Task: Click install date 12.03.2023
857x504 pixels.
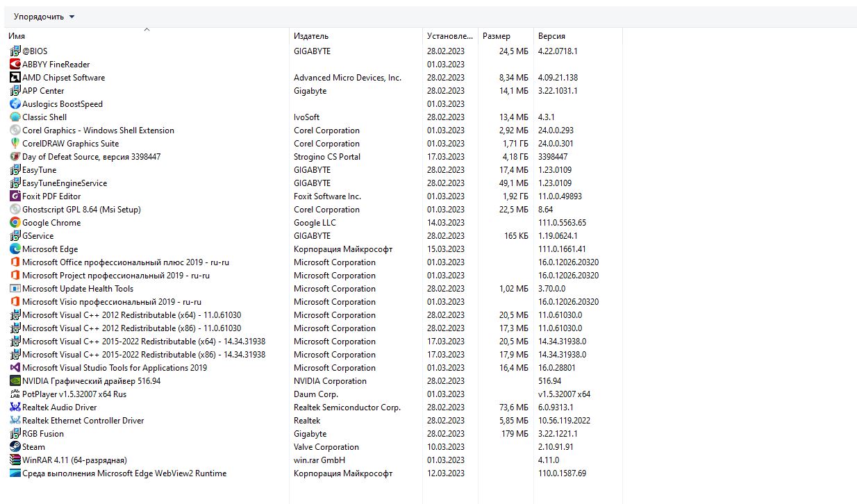Action: tap(446, 473)
